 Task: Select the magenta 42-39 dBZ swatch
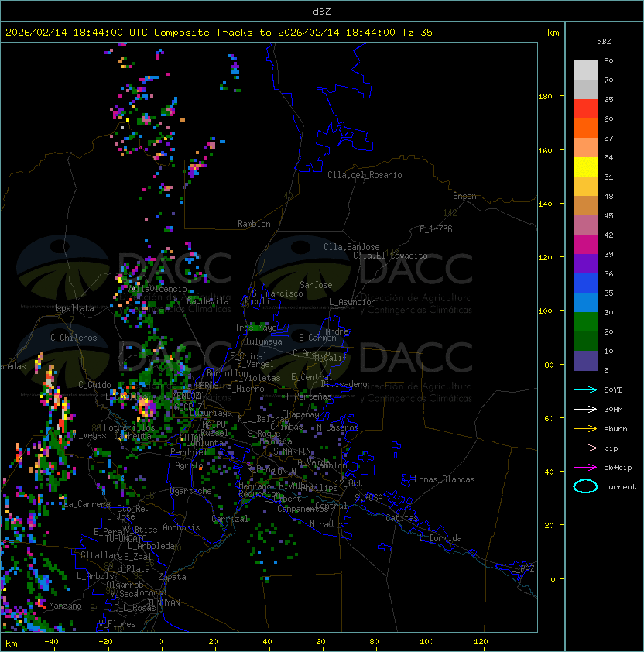[x=585, y=245]
